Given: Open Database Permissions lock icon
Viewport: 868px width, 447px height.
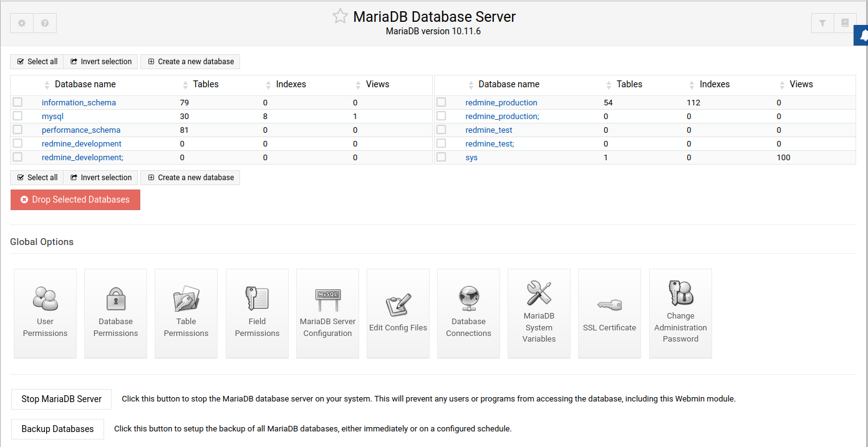Looking at the screenshot, I should tap(115, 299).
